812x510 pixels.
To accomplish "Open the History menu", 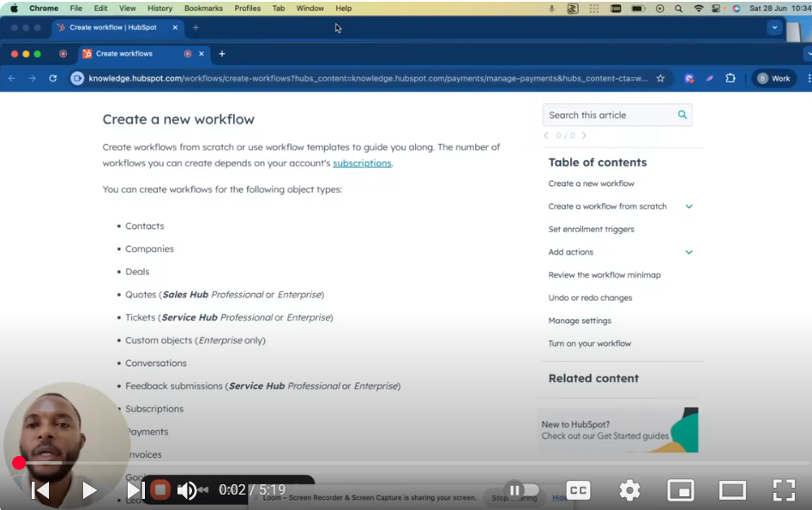I will coord(160,9).
